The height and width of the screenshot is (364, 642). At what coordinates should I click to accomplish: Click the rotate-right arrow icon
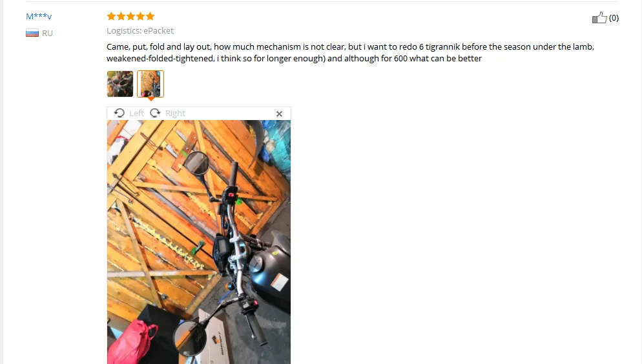pyautogui.click(x=155, y=113)
